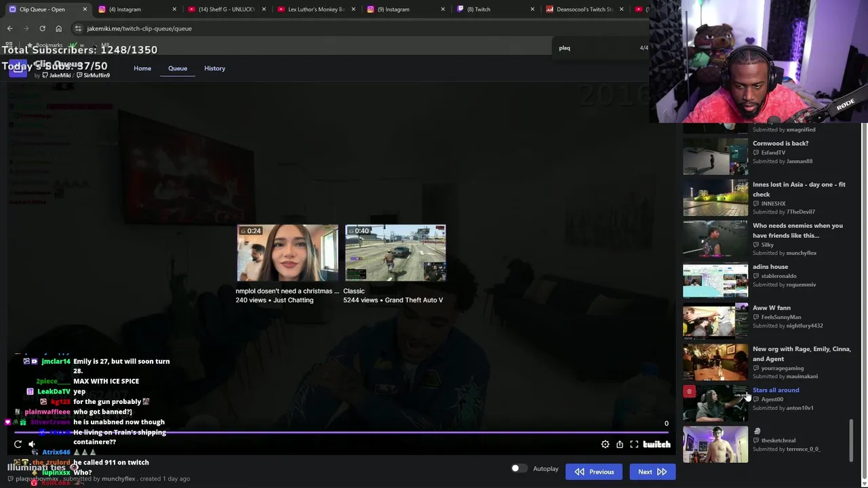The width and height of the screenshot is (868, 488).
Task: Select the New org with Rage clip thumbnail
Action: (x=715, y=362)
